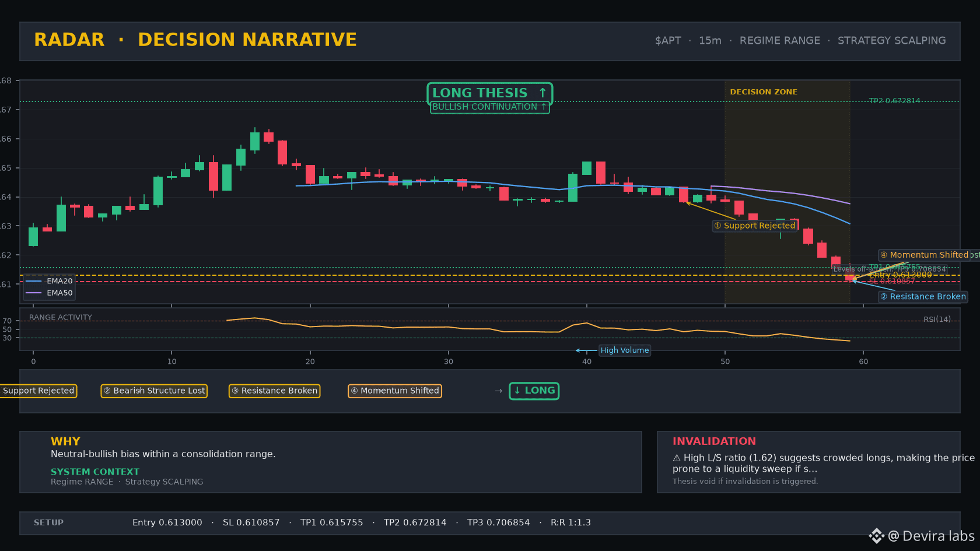Select the LONG direction badge
This screenshot has width=980, height=551.
(x=534, y=391)
